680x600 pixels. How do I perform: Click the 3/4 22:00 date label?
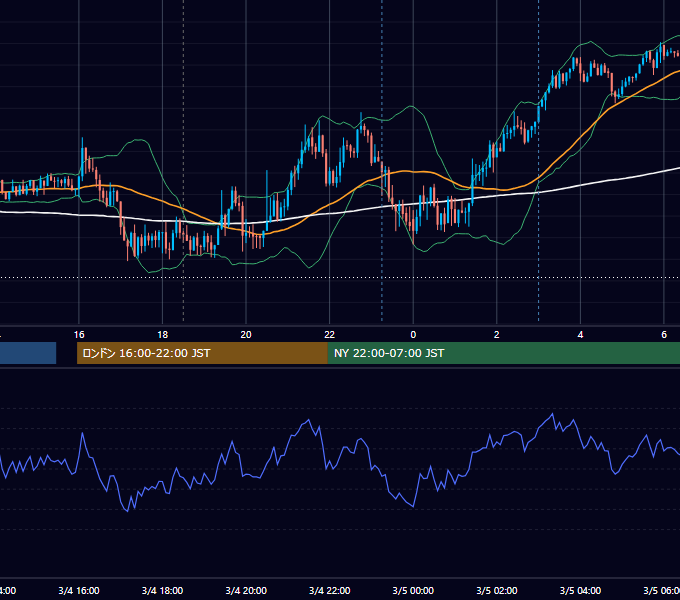[x=330, y=591]
